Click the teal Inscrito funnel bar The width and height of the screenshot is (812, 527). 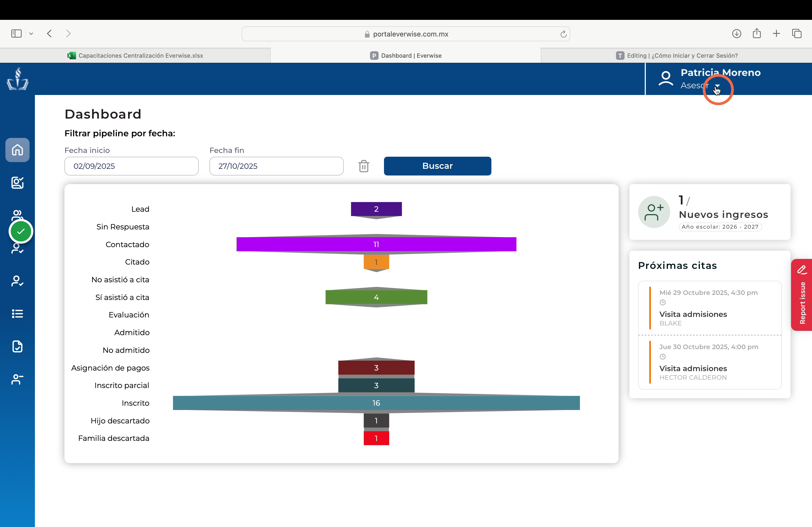[x=376, y=403]
